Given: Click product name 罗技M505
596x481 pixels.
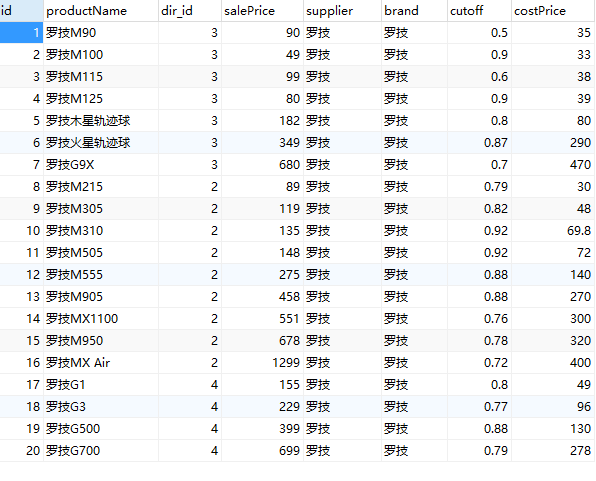Looking at the screenshot, I should click(74, 253).
